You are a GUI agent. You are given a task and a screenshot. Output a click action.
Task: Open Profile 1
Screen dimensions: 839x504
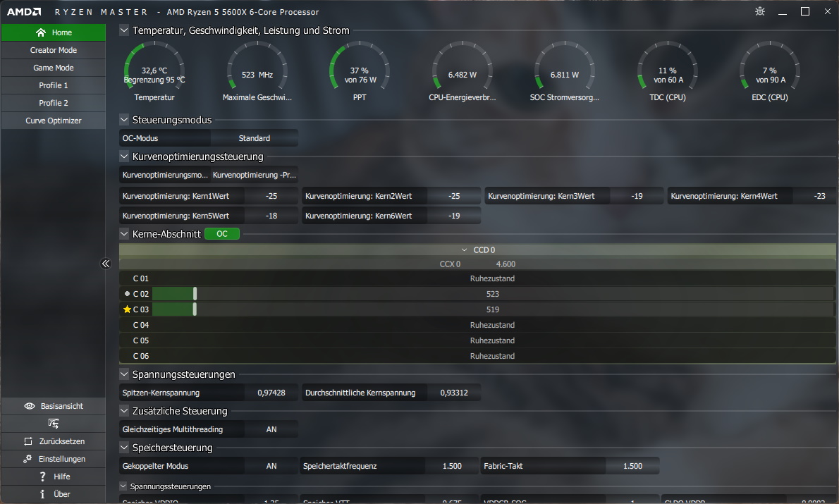[x=54, y=85]
